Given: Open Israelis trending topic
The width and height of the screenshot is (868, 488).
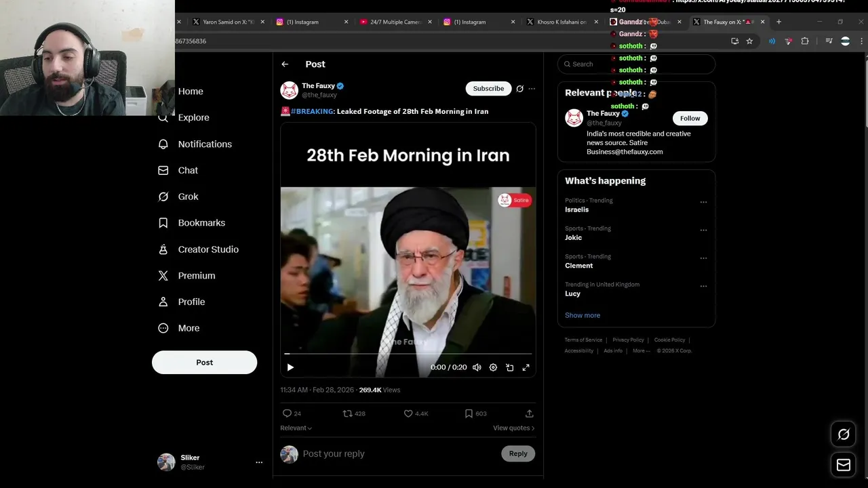Looking at the screenshot, I should coord(576,209).
